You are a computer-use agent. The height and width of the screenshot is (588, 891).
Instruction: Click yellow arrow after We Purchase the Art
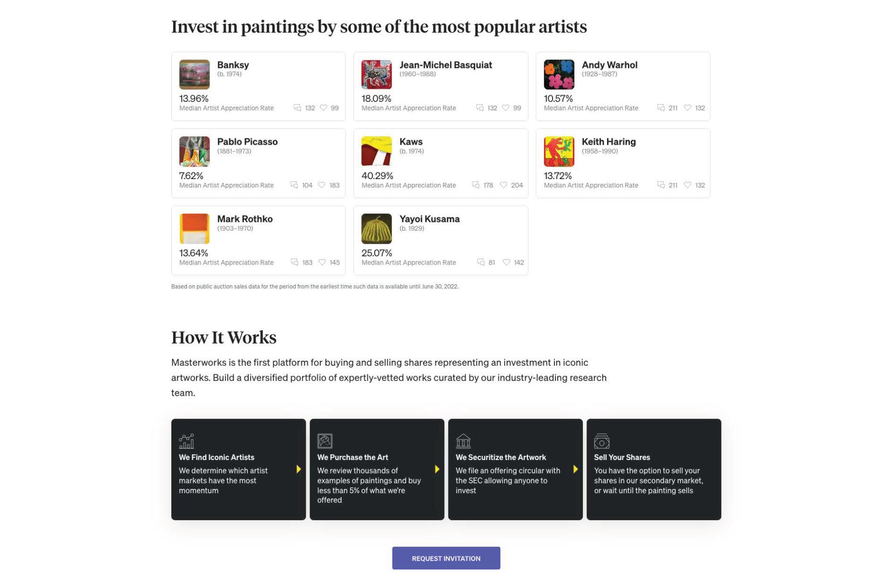pos(437,469)
